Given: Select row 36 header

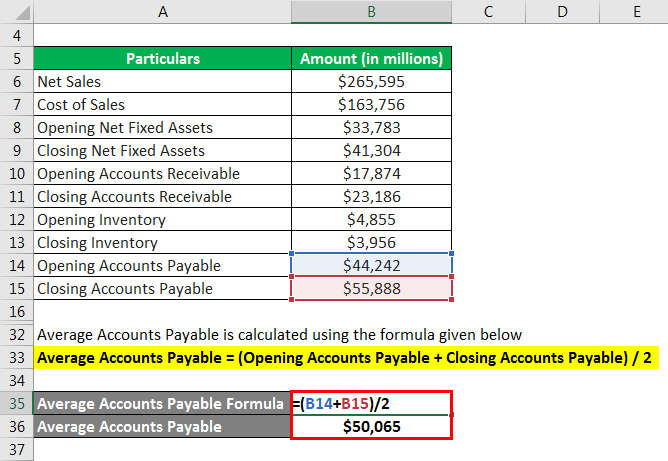Looking at the screenshot, I should point(17,426).
